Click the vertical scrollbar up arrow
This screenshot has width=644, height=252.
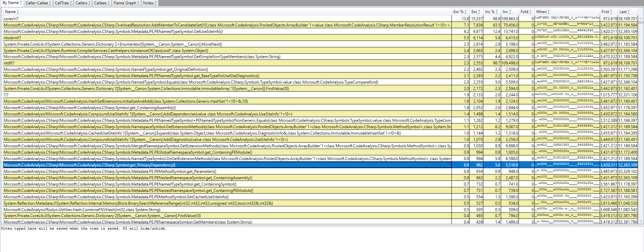pyautogui.click(x=641, y=19)
